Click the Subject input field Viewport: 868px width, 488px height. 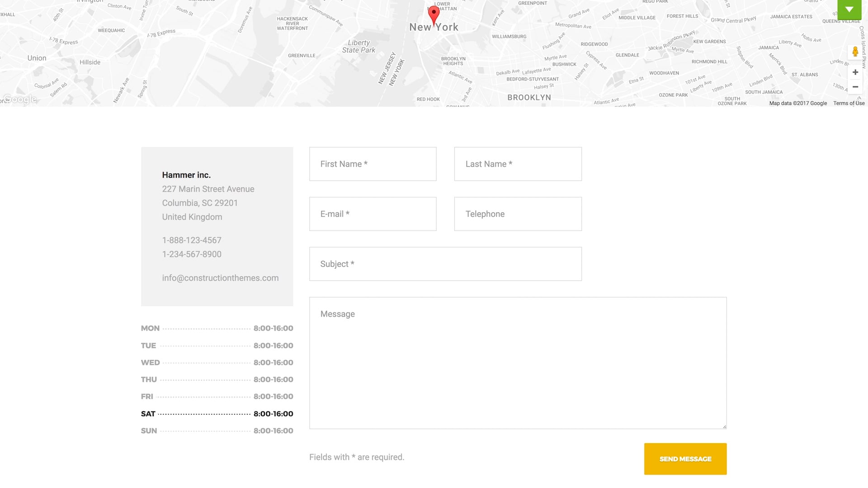click(445, 264)
